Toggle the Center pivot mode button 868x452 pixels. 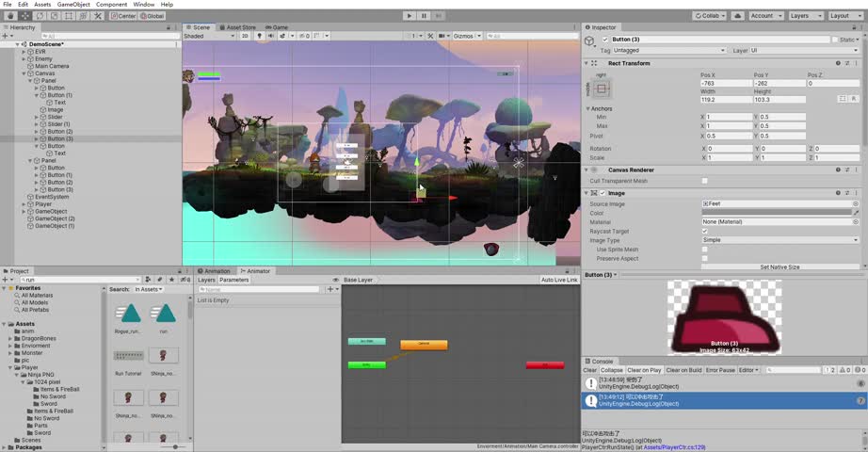pos(123,16)
